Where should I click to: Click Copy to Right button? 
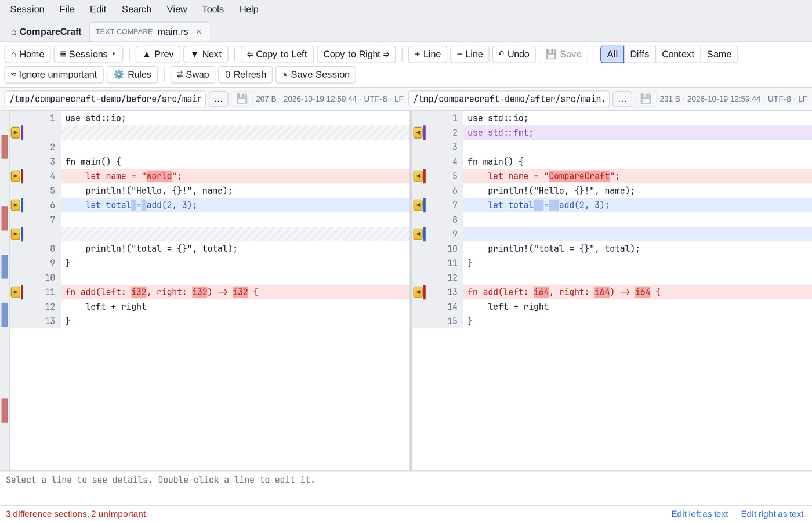point(356,54)
